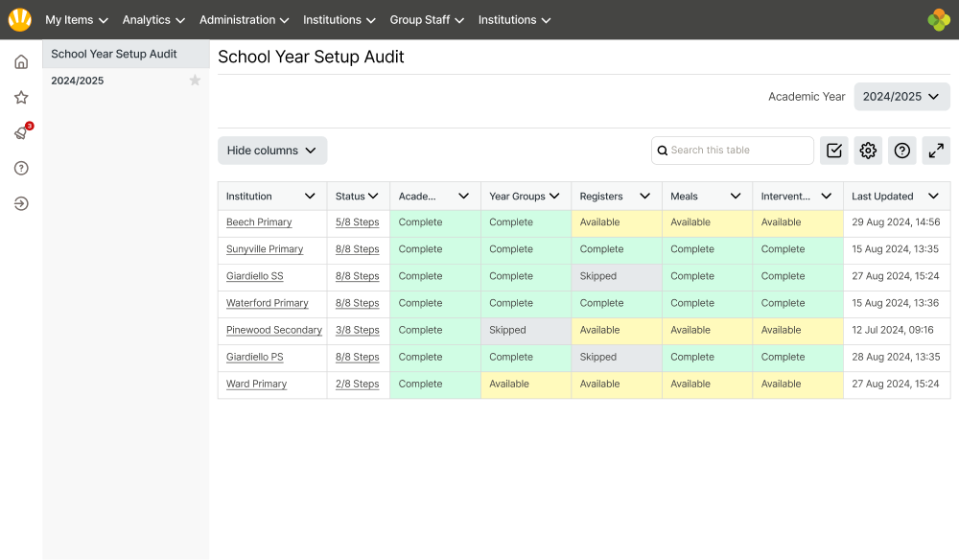Open table settings using the gear icon

(x=868, y=150)
